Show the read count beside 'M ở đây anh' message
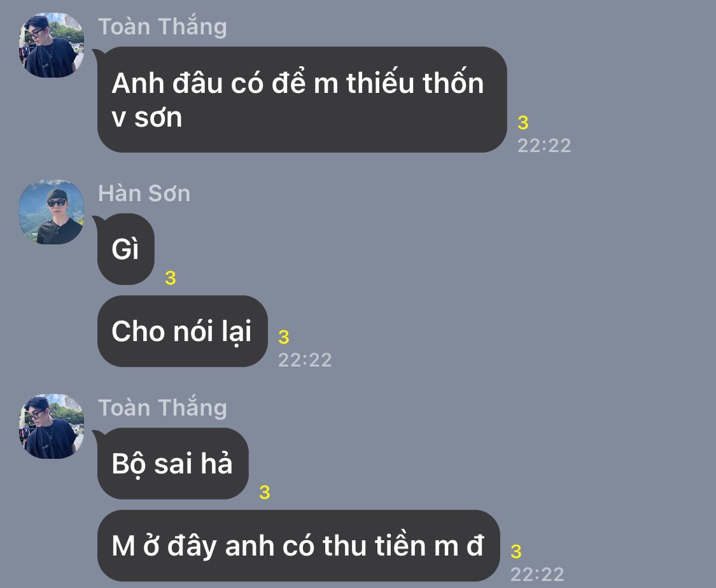This screenshot has height=588, width=716. pos(516,552)
